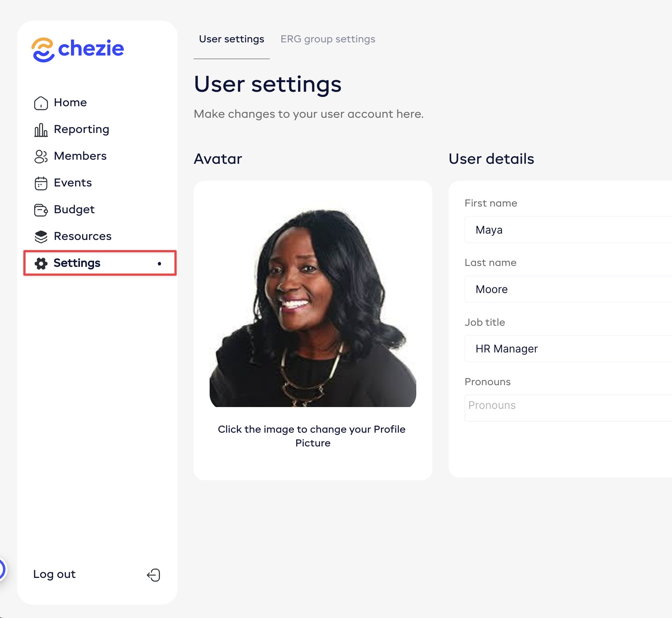Click the Budget sidebar link
The image size is (672, 618).
click(74, 209)
